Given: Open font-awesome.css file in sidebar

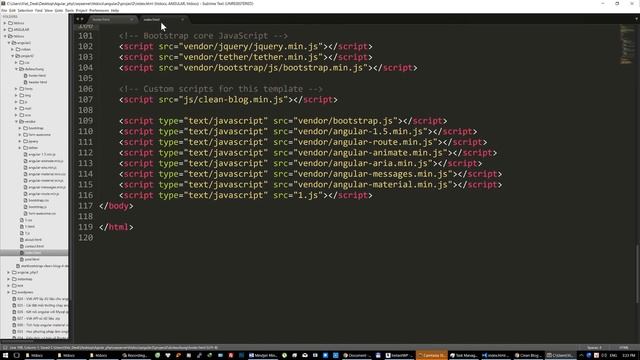Looking at the screenshot, I should coord(42,213).
